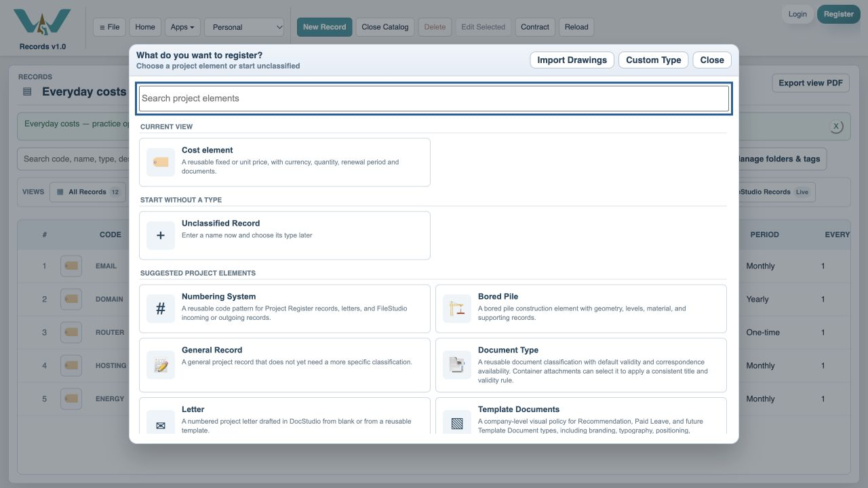Click the Template Documents hatched icon
This screenshot has height=488, width=868.
[457, 425]
